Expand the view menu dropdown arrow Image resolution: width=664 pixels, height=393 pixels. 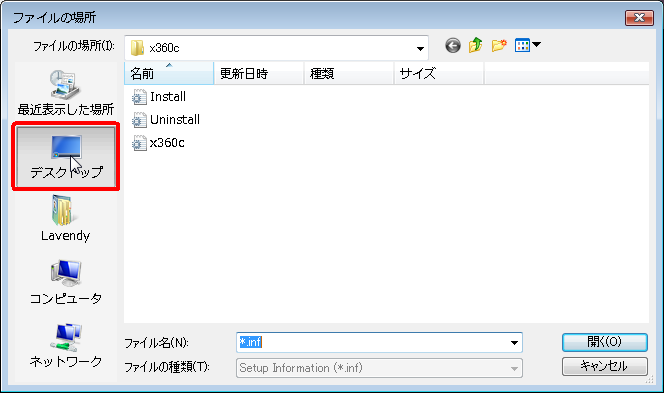point(537,44)
